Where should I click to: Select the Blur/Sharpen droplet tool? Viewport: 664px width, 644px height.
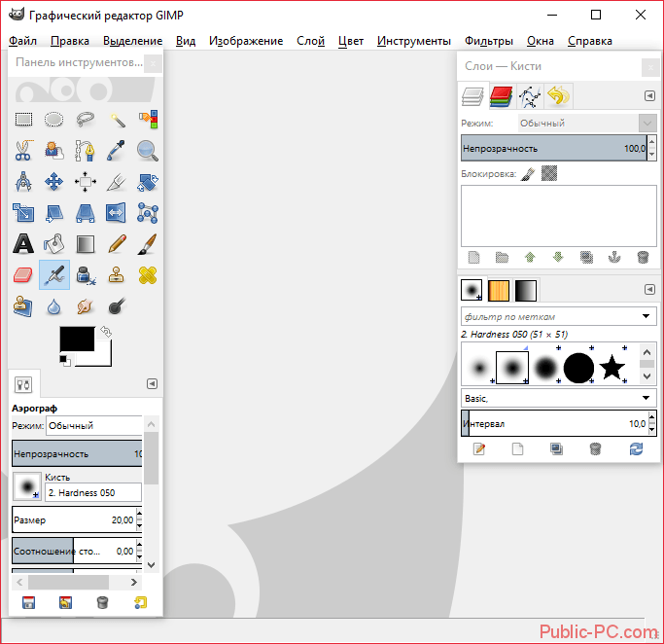click(x=54, y=306)
